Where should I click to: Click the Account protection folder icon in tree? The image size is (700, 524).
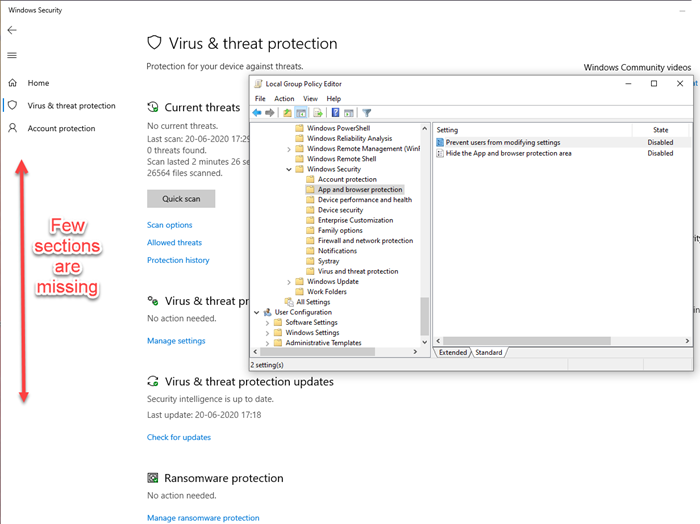310,179
